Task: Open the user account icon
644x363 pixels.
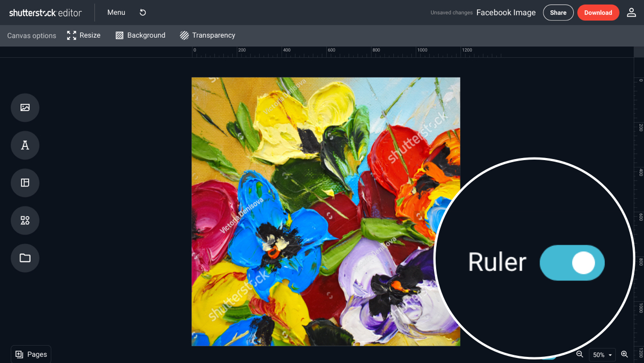Action: click(631, 12)
